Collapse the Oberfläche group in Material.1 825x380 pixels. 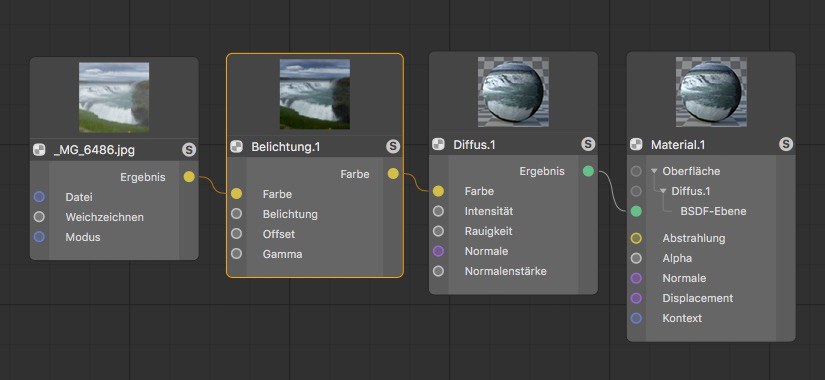pos(654,171)
